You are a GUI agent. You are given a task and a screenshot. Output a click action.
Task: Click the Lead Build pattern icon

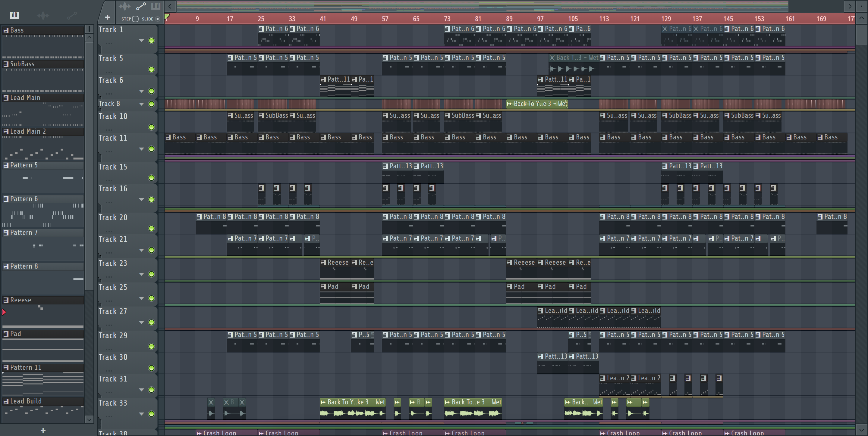(6, 401)
